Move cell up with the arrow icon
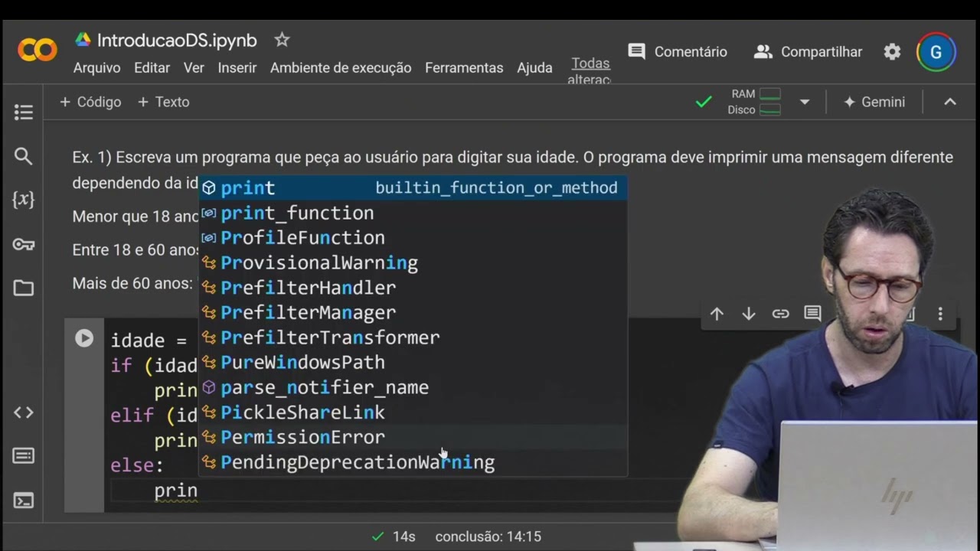This screenshot has width=980, height=551. pos(717,314)
